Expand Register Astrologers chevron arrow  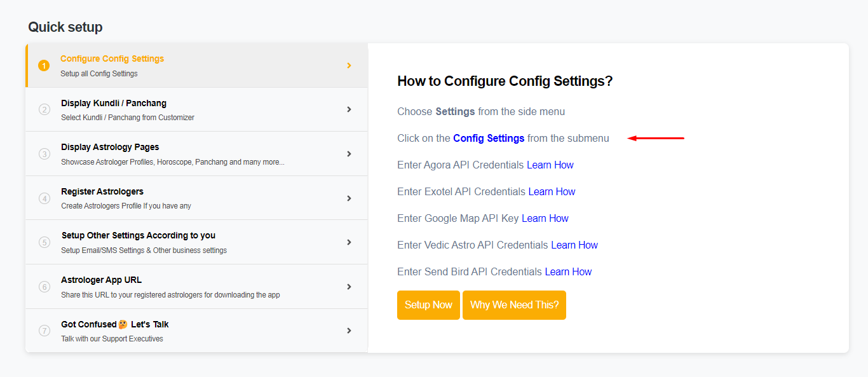tap(349, 198)
